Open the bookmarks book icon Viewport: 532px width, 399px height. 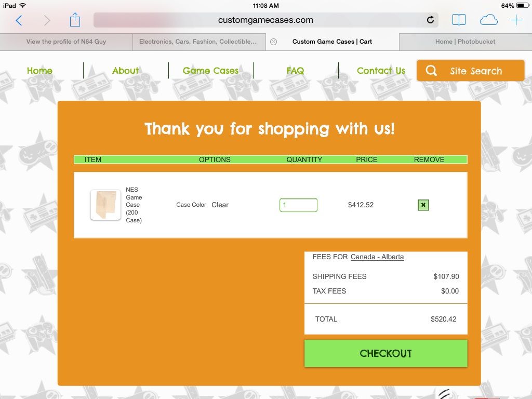(459, 20)
